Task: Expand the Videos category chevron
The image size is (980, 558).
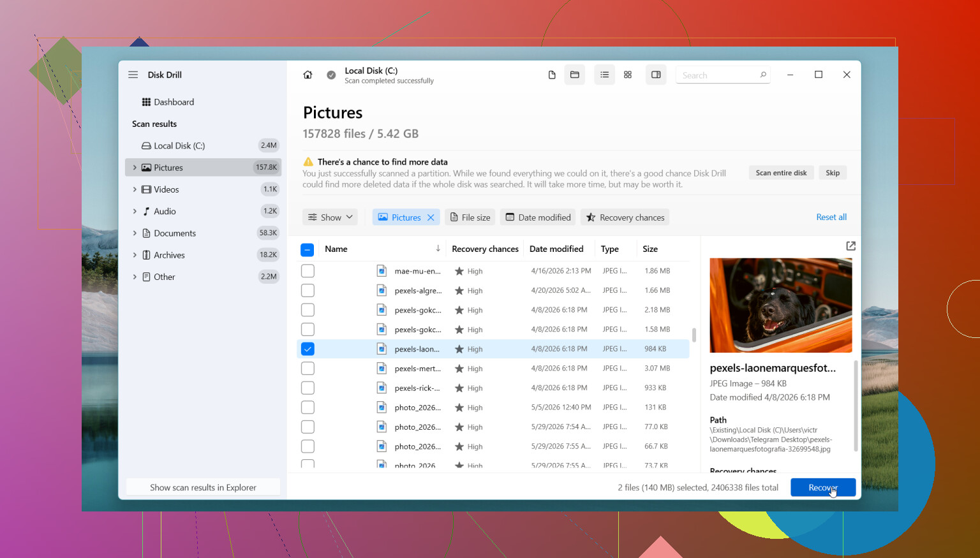Action: tap(135, 189)
